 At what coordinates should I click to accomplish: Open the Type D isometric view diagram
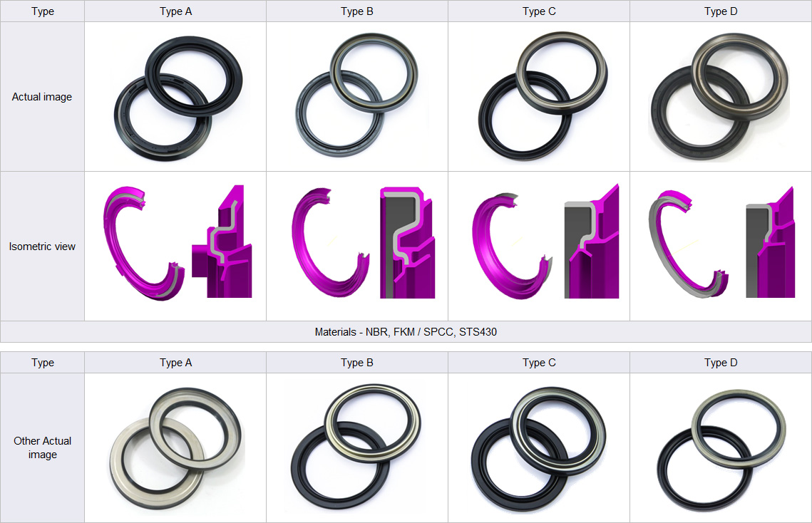pyautogui.click(x=721, y=244)
